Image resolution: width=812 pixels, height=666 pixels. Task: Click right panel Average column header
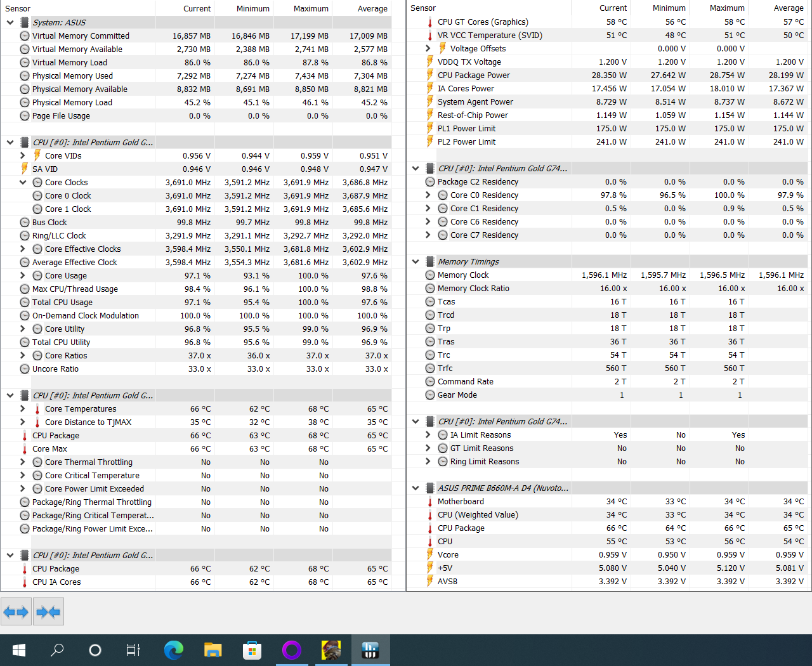[x=778, y=8]
